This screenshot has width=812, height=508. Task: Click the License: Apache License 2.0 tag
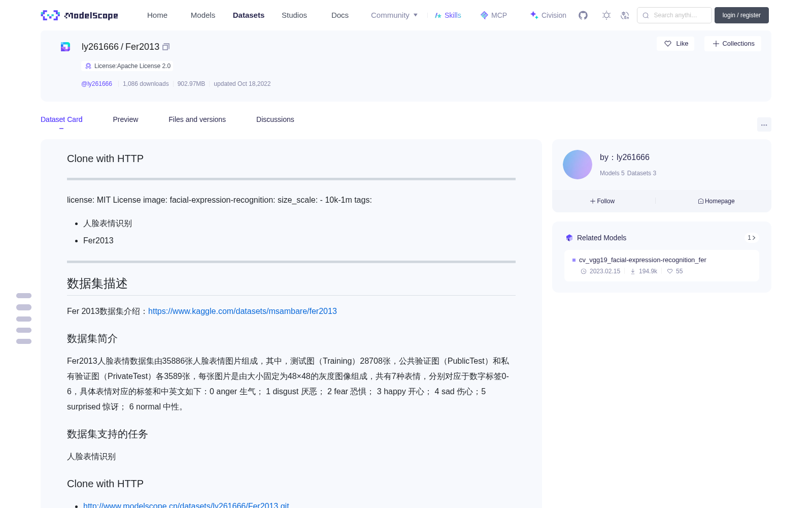[127, 66]
